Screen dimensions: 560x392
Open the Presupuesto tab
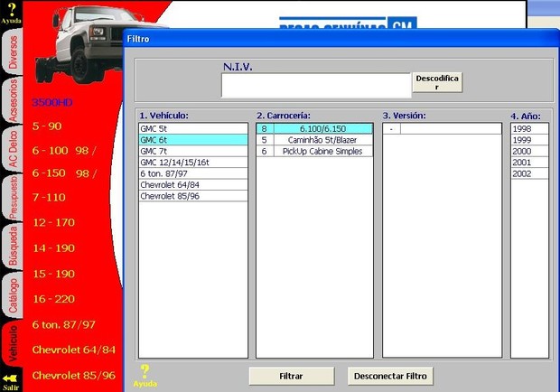pos(12,197)
